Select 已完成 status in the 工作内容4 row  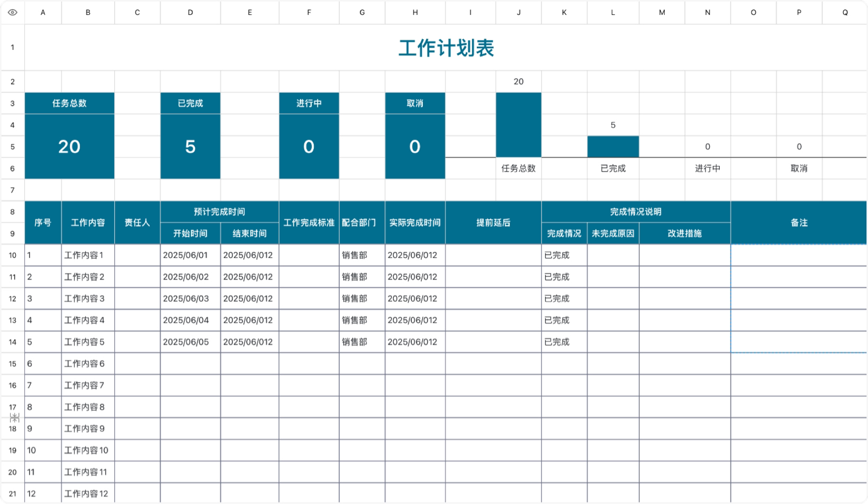pos(564,320)
